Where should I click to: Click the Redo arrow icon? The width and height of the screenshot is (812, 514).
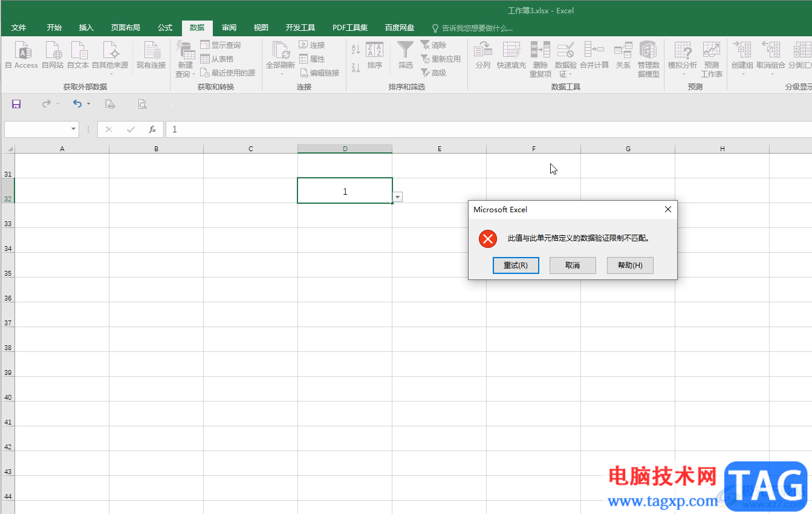47,104
